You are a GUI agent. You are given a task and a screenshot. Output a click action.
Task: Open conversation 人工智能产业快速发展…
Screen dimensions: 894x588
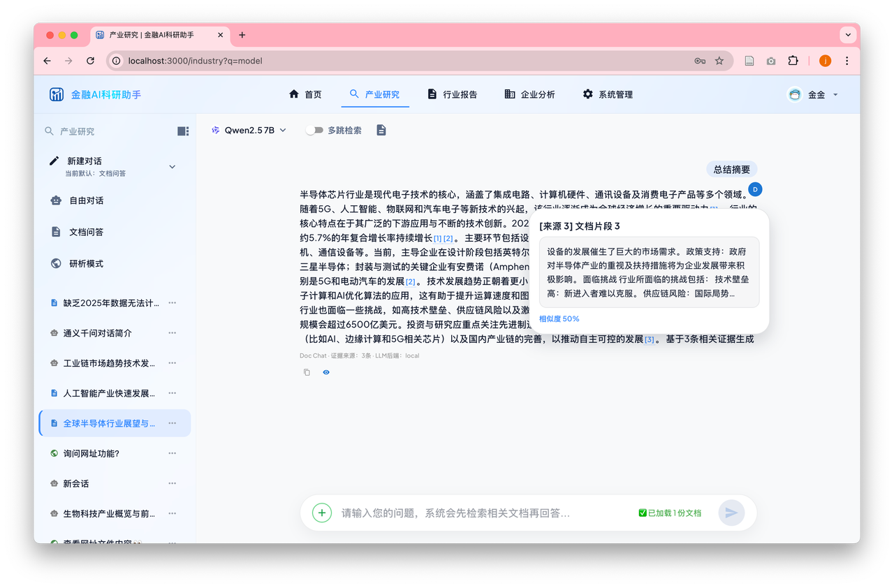[109, 393]
